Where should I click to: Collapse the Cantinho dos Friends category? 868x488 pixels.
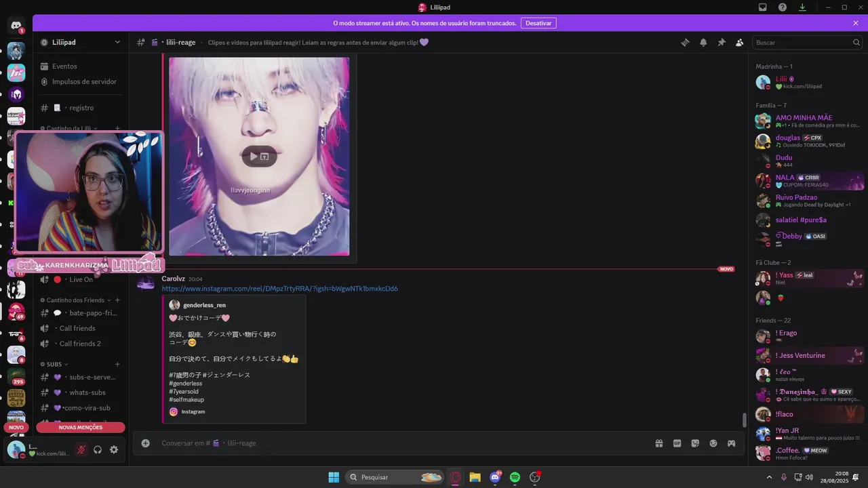point(73,300)
